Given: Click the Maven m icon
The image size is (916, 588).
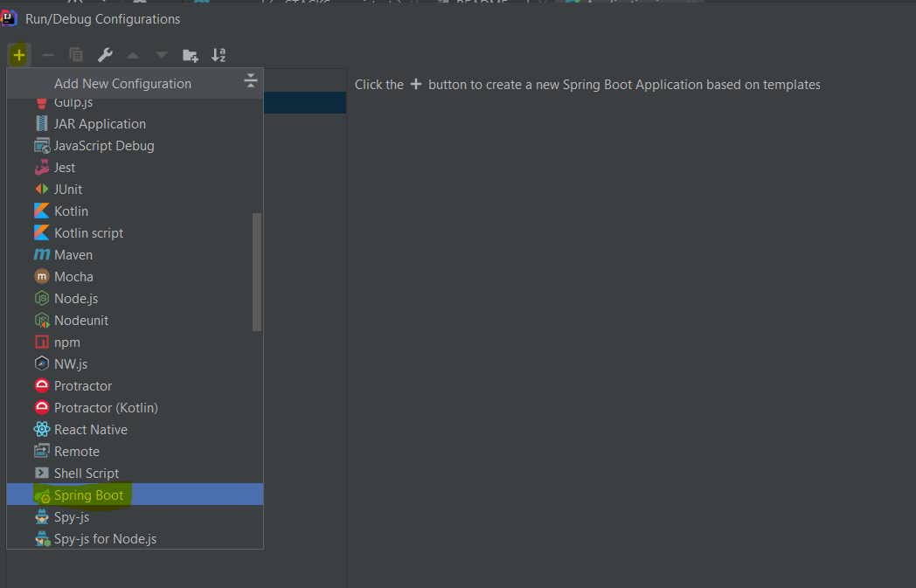Looking at the screenshot, I should pyautogui.click(x=41, y=254).
